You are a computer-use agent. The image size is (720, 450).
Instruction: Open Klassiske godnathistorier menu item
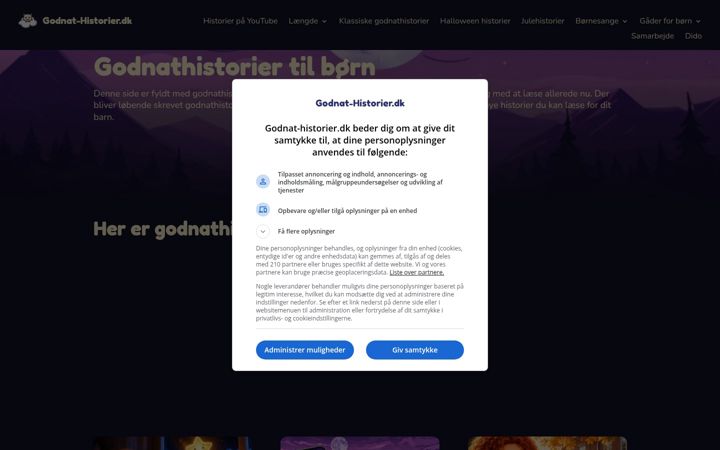(x=384, y=21)
